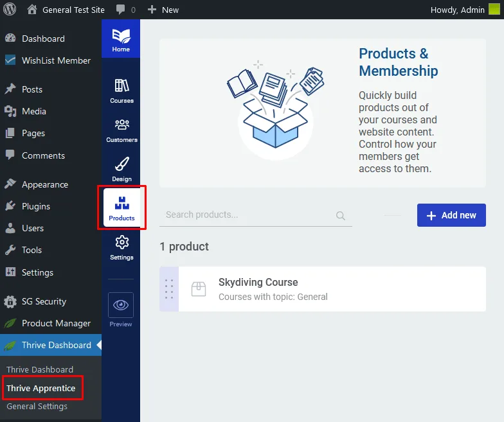Image resolution: width=504 pixels, height=422 pixels.
Task: Click the comments bubble icon in admin bar
Action: tap(121, 10)
